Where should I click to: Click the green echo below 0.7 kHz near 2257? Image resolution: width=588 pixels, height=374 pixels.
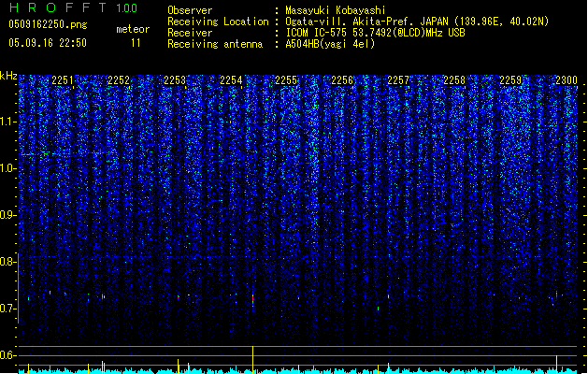[378, 309]
